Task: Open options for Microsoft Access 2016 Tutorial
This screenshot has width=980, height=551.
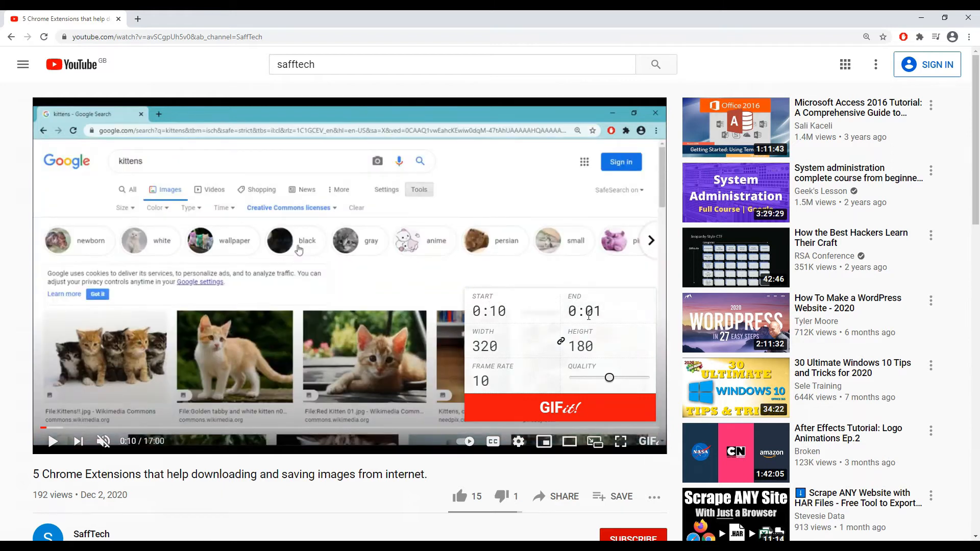Action: [931, 105]
